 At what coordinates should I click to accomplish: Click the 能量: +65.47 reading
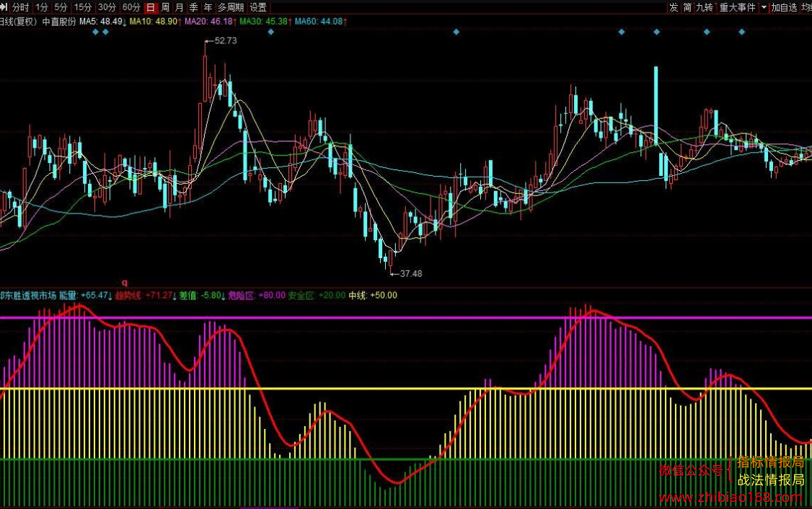click(85, 295)
